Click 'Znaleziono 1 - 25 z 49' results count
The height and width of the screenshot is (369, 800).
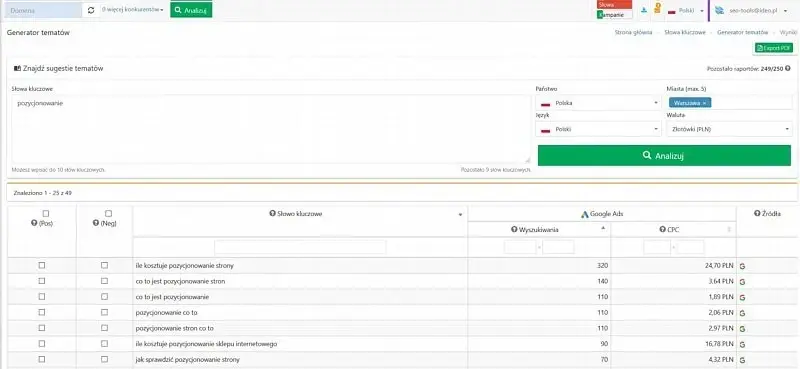click(x=42, y=193)
